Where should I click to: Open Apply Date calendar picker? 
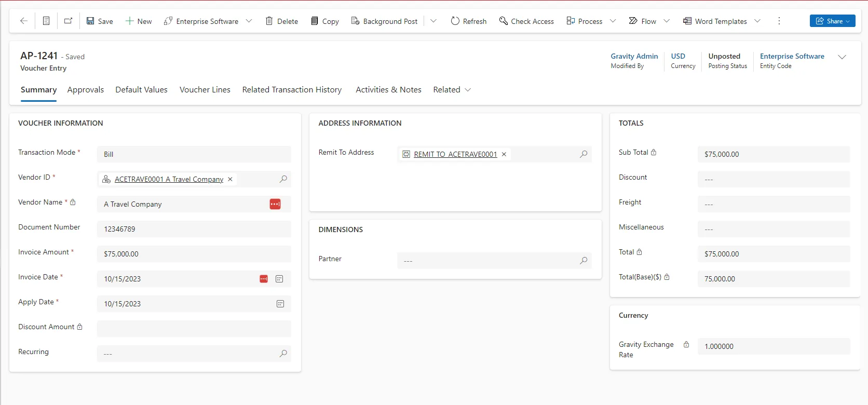click(280, 304)
